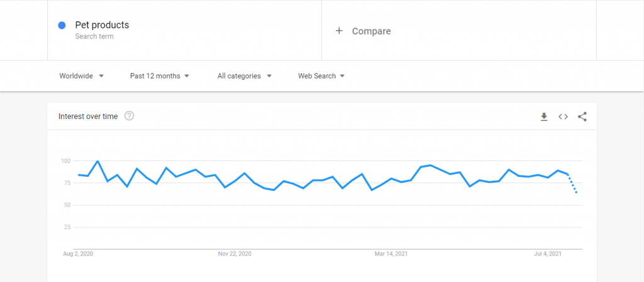This screenshot has width=644, height=282.
Task: Click the plus icon next to Compare
Action: (x=339, y=31)
